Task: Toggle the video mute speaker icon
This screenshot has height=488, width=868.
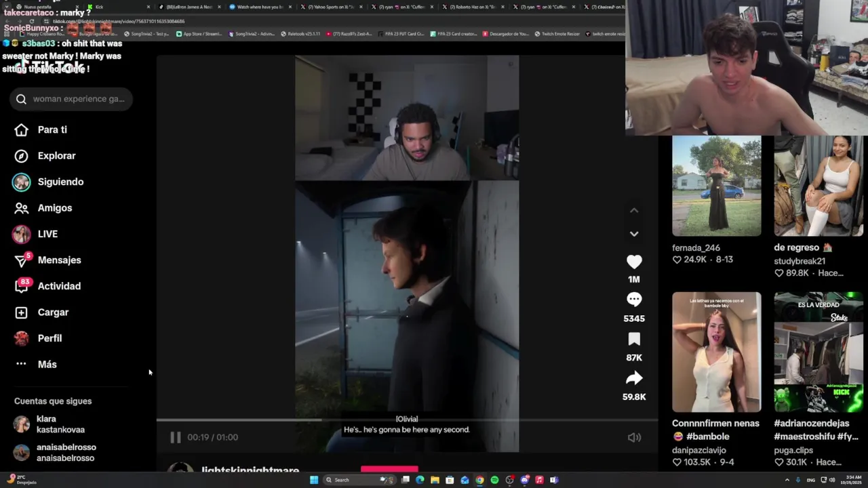Action: 634,437
